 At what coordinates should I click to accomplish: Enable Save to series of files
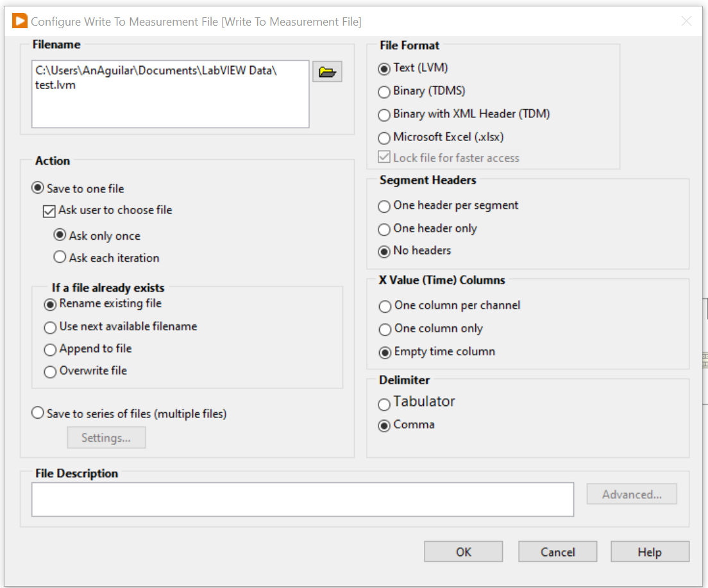(x=38, y=414)
